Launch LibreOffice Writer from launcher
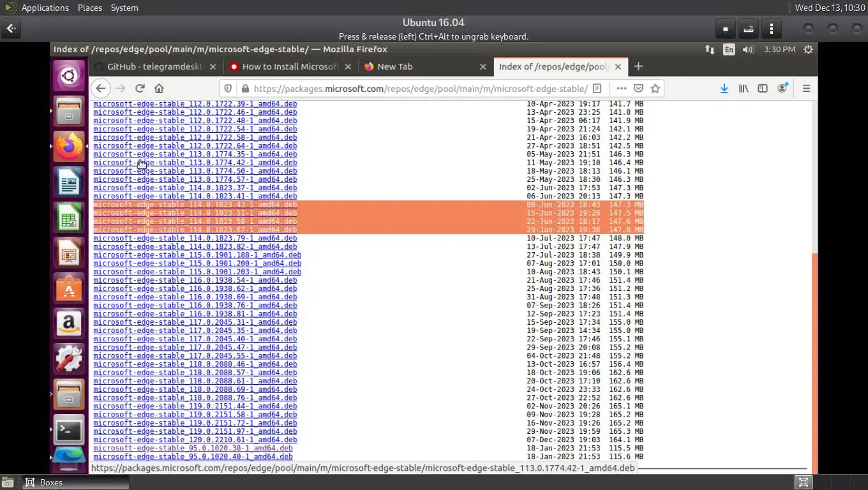 coord(69,182)
